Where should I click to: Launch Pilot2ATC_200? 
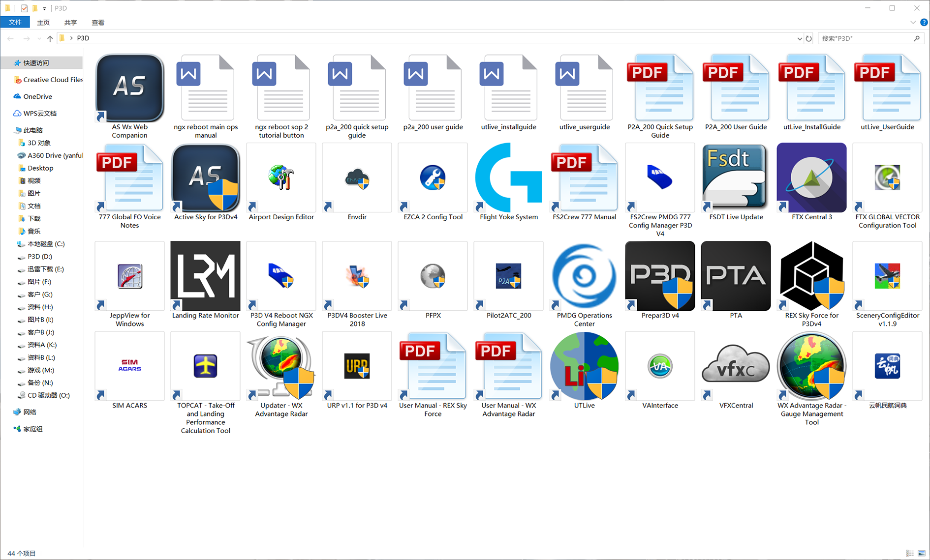click(x=508, y=280)
